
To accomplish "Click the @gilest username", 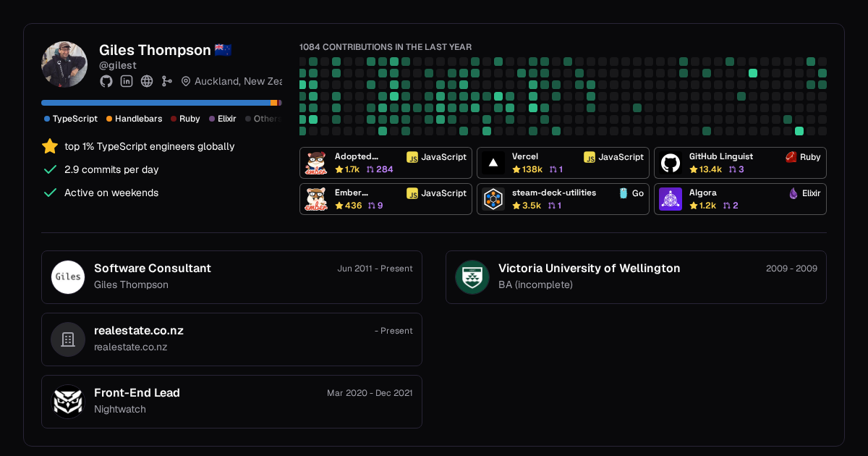I will click(116, 65).
